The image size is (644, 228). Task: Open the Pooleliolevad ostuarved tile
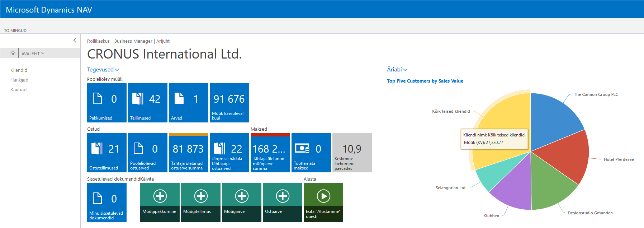(x=148, y=153)
